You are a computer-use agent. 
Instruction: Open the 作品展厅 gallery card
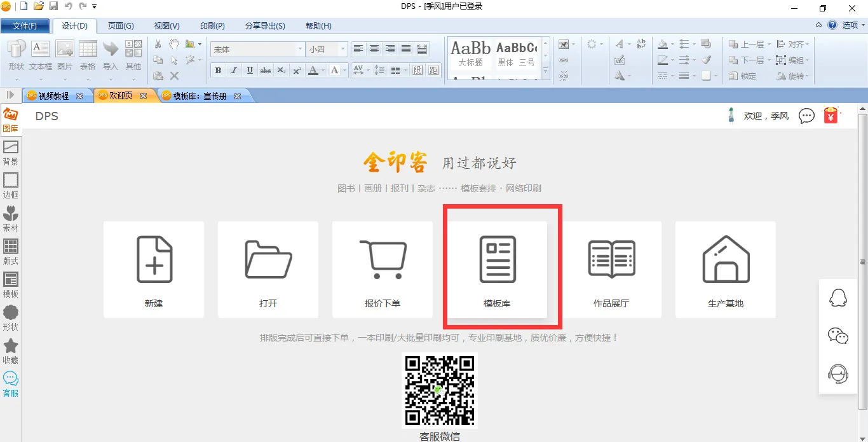[x=611, y=270]
